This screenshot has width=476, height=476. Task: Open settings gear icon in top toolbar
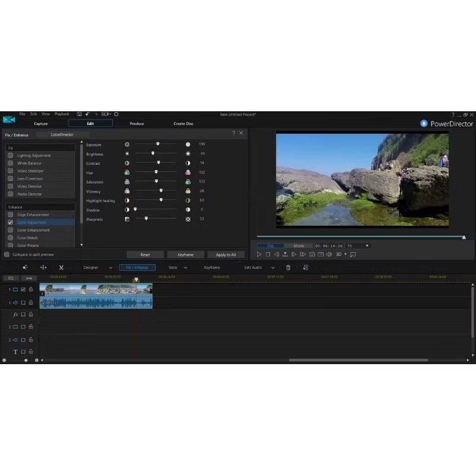point(116,114)
